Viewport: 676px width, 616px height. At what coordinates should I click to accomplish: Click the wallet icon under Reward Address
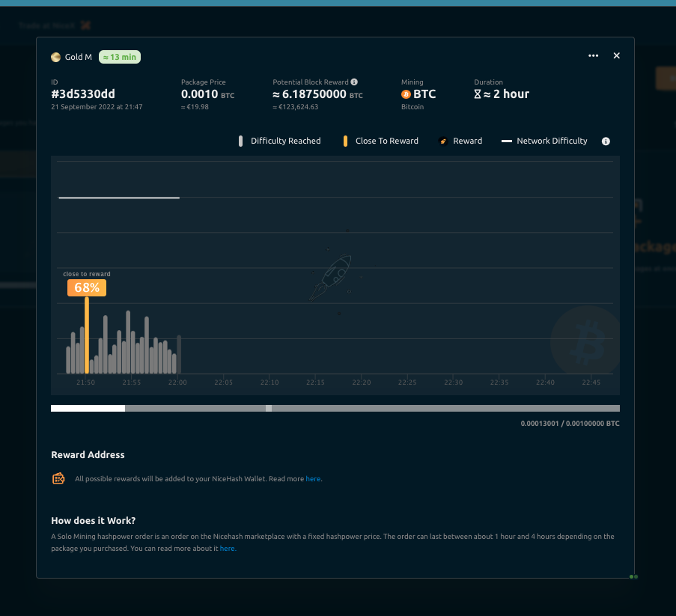pyautogui.click(x=58, y=478)
